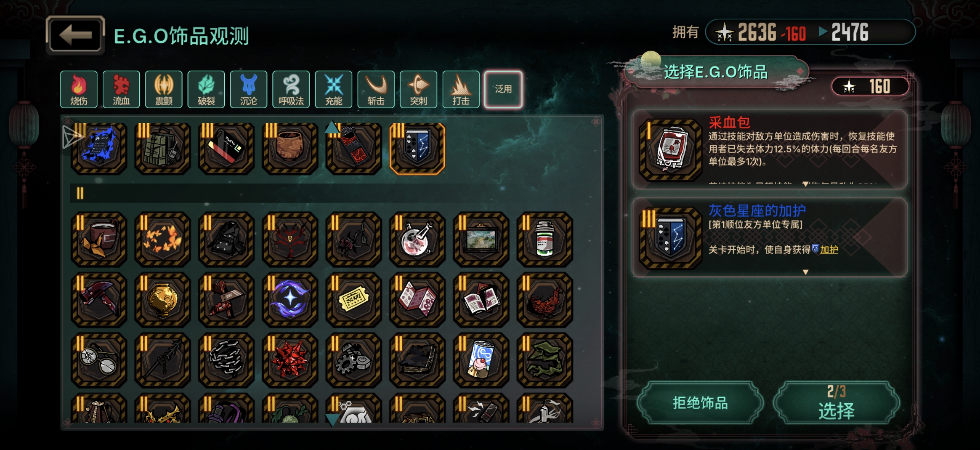980x450 pixels.
Task: Choose the purple star orb gift
Action: (290, 300)
